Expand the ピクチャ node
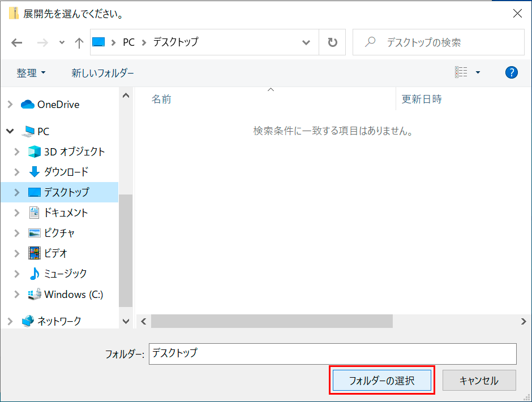 click(17, 233)
